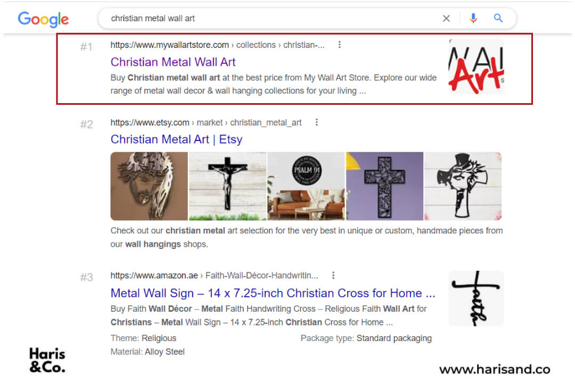Select the metal Jesus face Etsy image
Image resolution: width=575 pixels, height=392 pixels.
149,186
